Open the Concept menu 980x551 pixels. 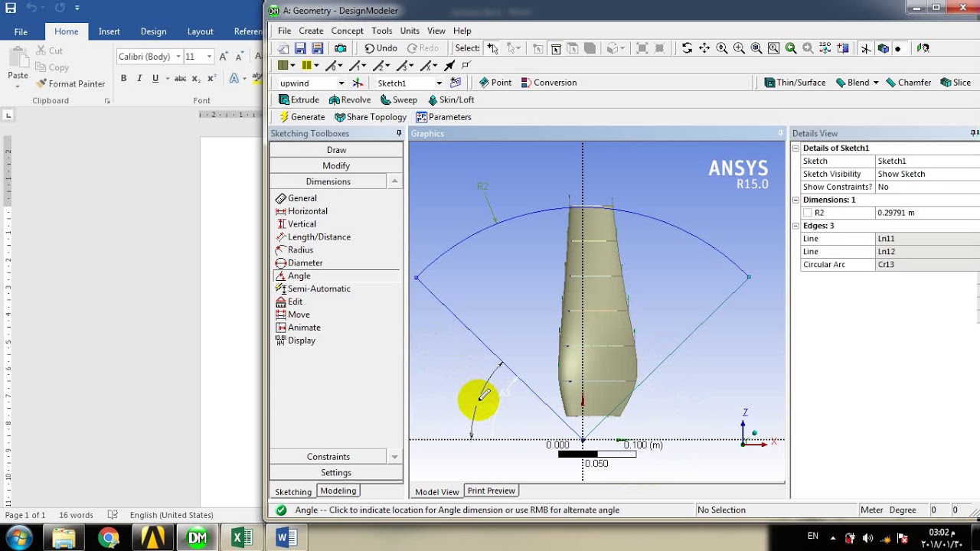[x=347, y=31]
